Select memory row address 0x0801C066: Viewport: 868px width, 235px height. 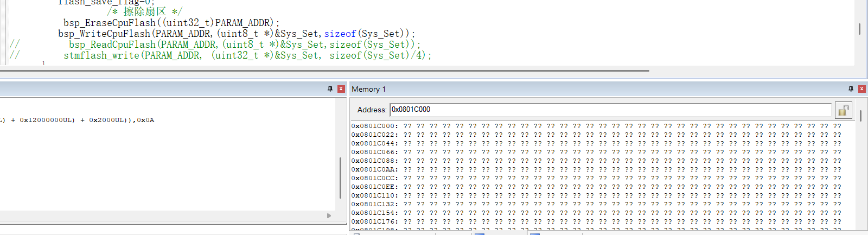coord(374,152)
